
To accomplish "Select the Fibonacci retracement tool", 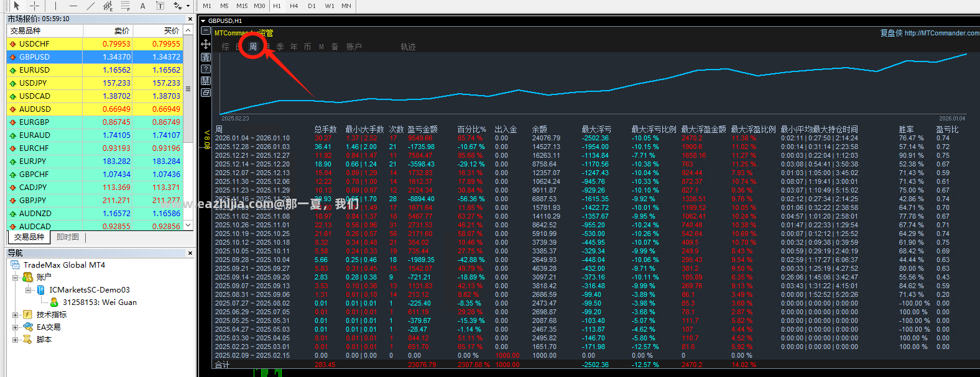I will (125, 6).
